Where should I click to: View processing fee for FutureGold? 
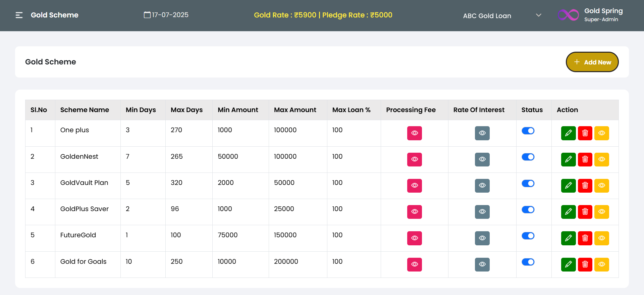(x=415, y=238)
